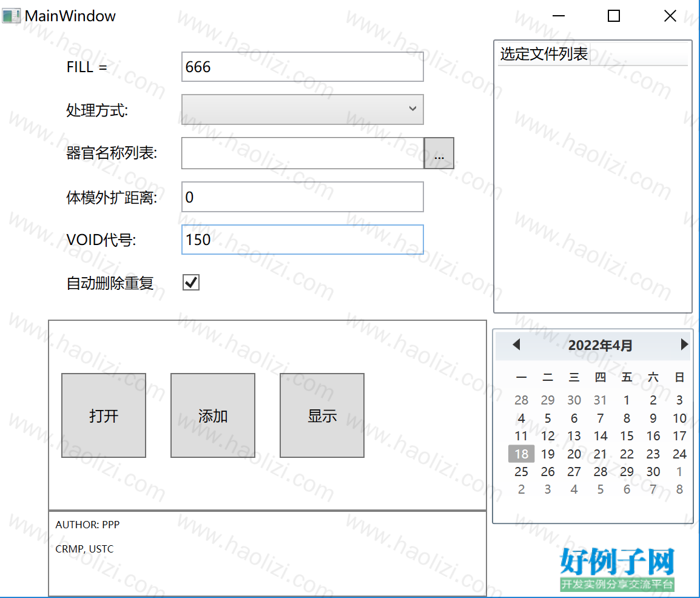Select April 12 in calendar
700x598 pixels.
coord(548,436)
